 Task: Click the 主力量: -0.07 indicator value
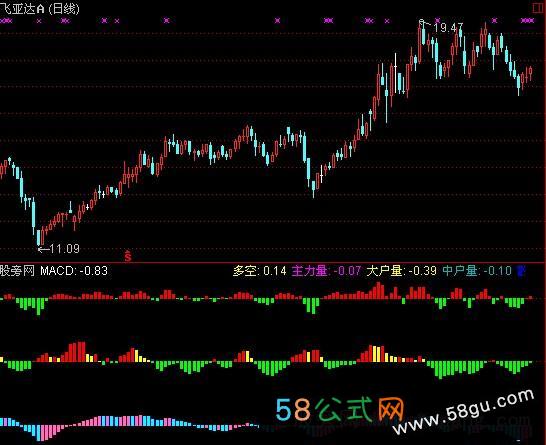coord(326,271)
